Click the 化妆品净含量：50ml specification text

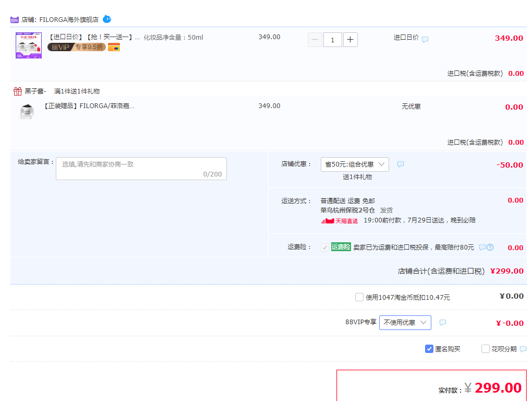pos(173,38)
